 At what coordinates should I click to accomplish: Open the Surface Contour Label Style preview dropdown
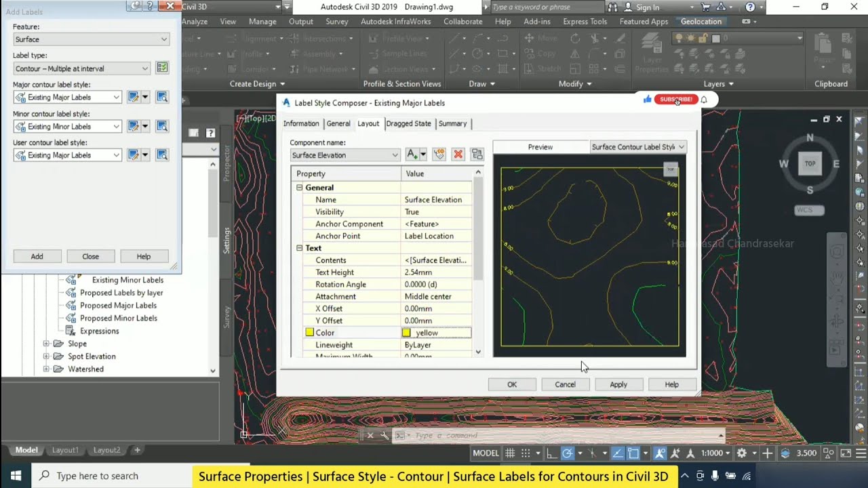[637, 147]
